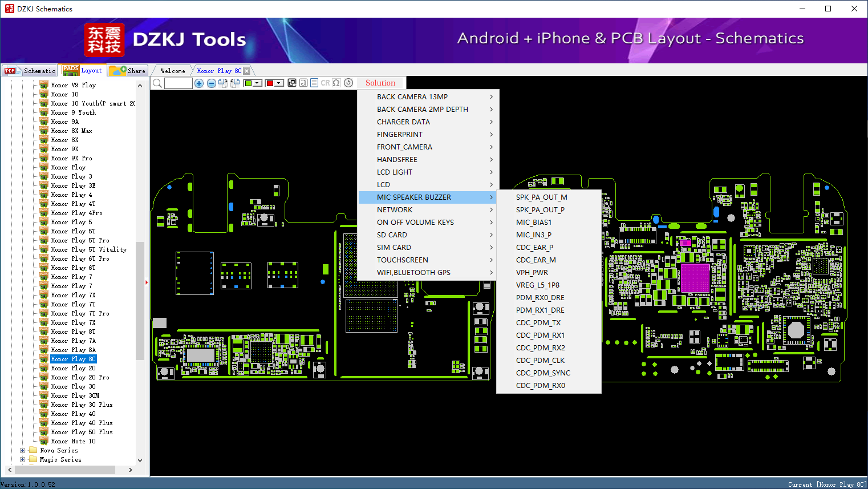
Task: Expand the Nova Series tree node
Action: click(x=23, y=450)
